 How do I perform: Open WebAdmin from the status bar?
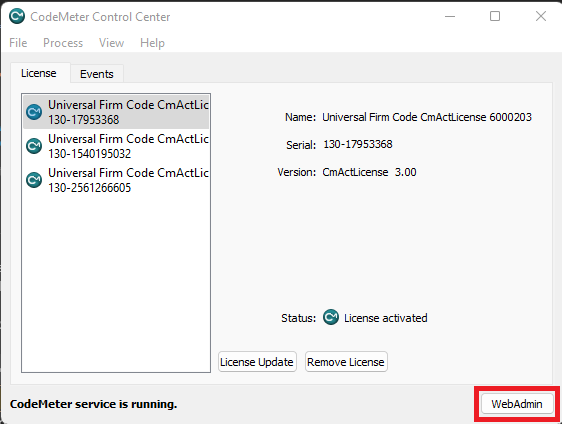pyautogui.click(x=516, y=404)
